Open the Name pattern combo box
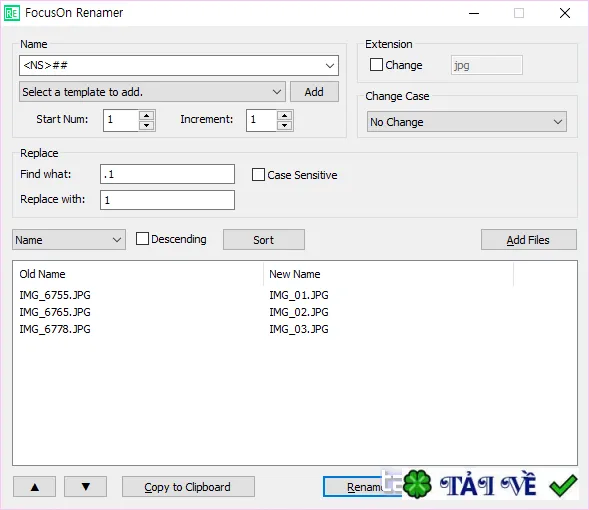 pyautogui.click(x=179, y=65)
